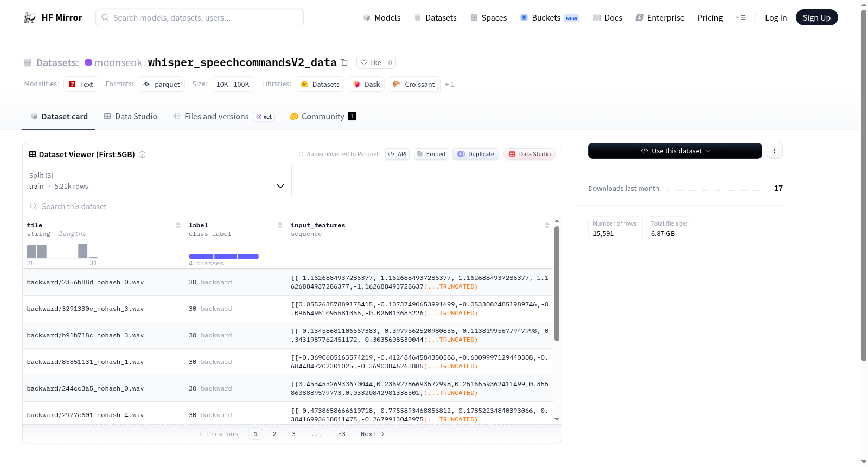Go to Datasets in top navigation
The height and width of the screenshot is (467, 868).
pyautogui.click(x=435, y=18)
